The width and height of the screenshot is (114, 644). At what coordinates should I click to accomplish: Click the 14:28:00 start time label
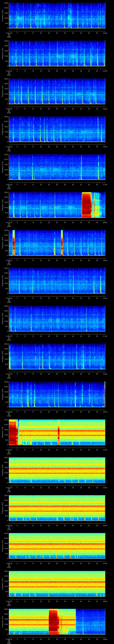click(9, 260)
